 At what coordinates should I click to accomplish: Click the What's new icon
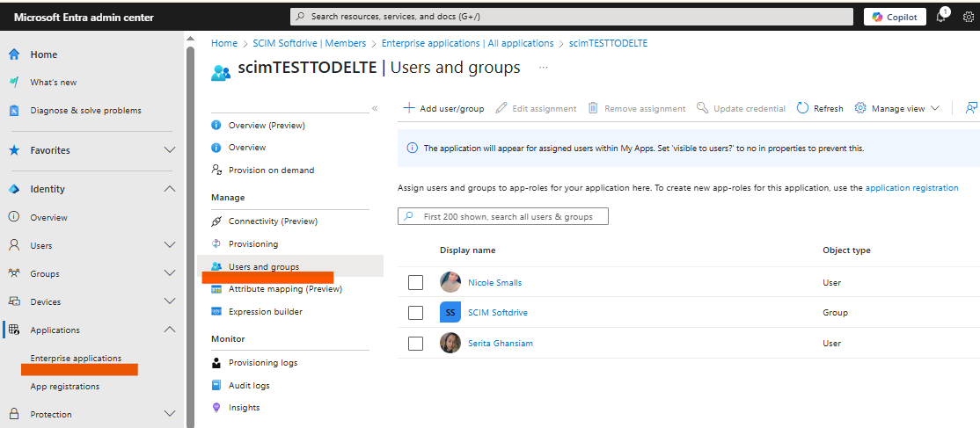tap(14, 82)
